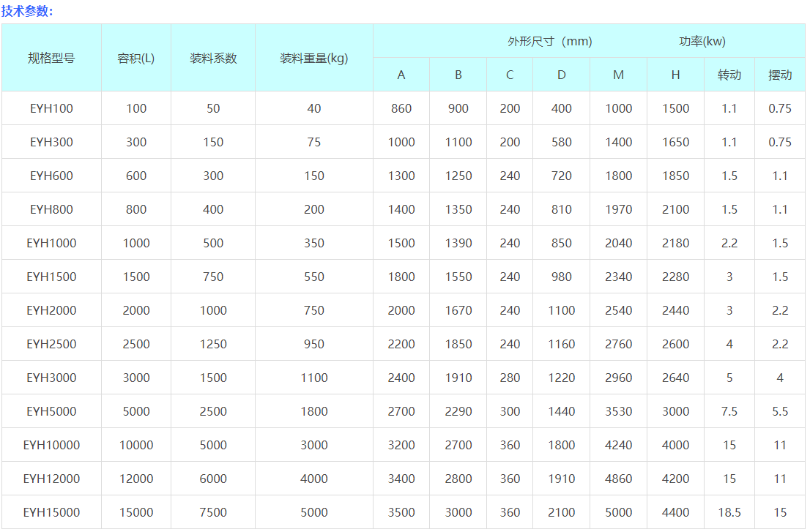Screen dimensions: 810x532
Task: Click the EYH800 model name
Action: (51, 209)
